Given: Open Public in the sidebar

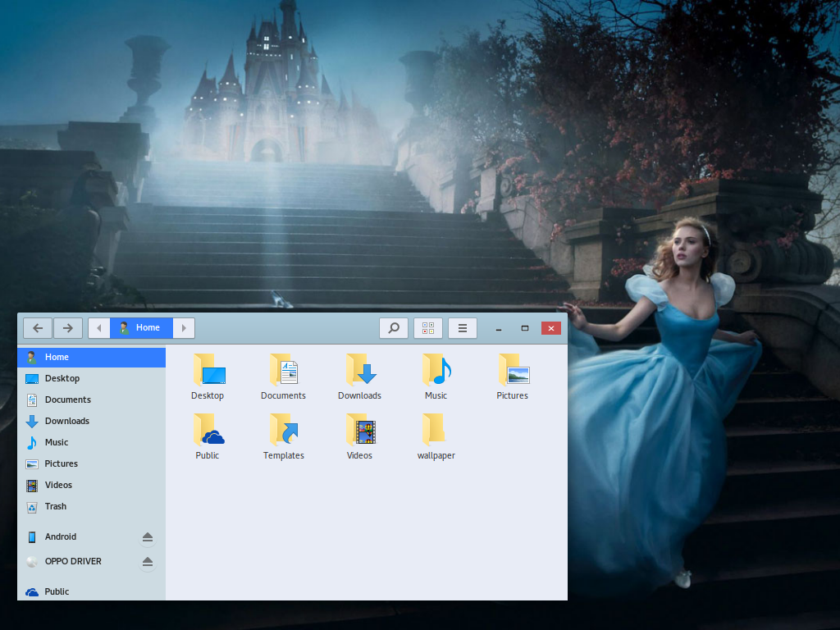Looking at the screenshot, I should coord(92,591).
